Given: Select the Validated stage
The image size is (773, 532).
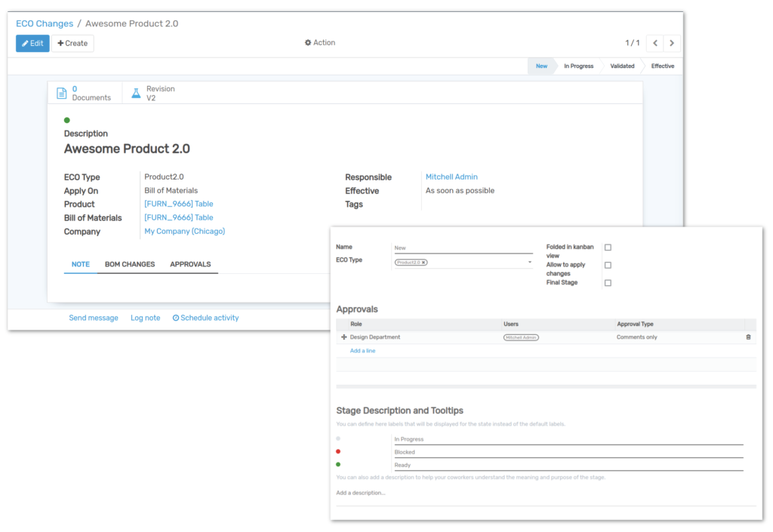Looking at the screenshot, I should tap(622, 66).
